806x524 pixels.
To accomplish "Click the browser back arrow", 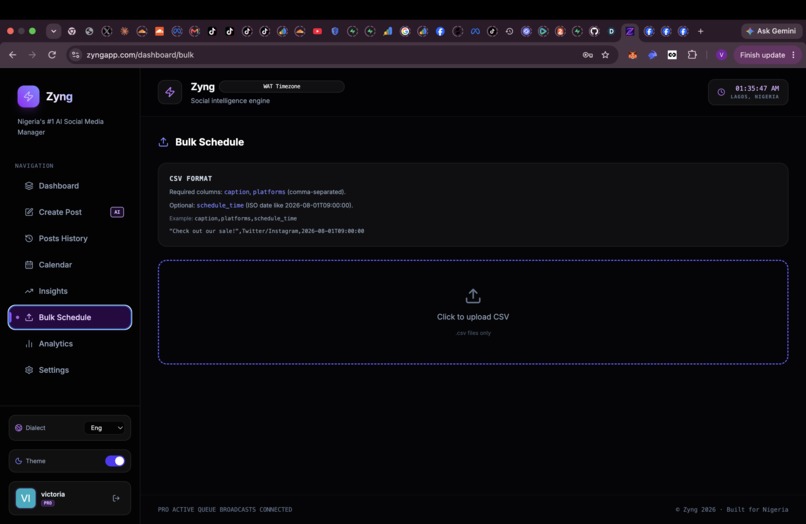I will [x=13, y=55].
